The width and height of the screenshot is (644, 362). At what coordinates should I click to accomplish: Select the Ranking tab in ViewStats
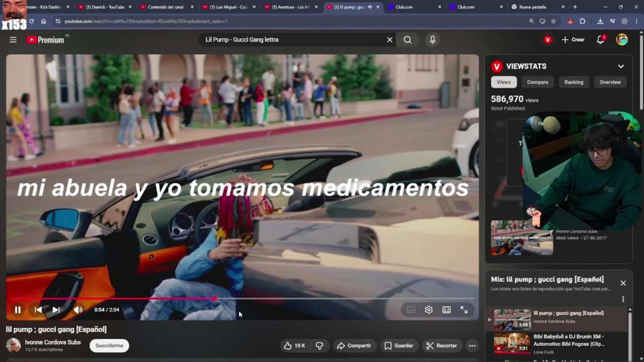pos(574,82)
